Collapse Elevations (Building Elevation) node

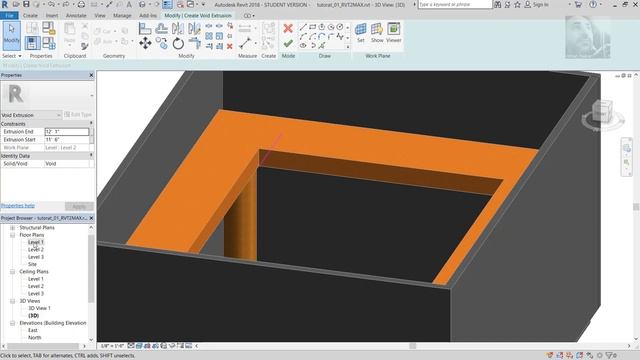[12, 323]
